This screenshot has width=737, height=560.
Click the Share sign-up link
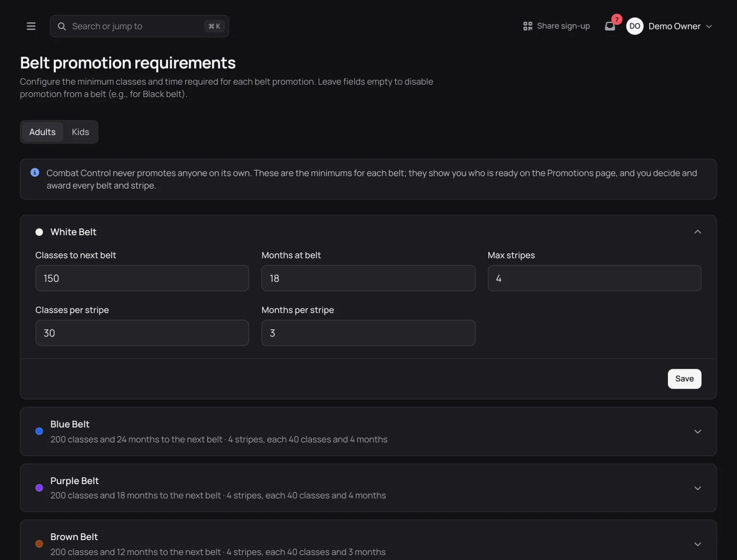pyautogui.click(x=556, y=26)
